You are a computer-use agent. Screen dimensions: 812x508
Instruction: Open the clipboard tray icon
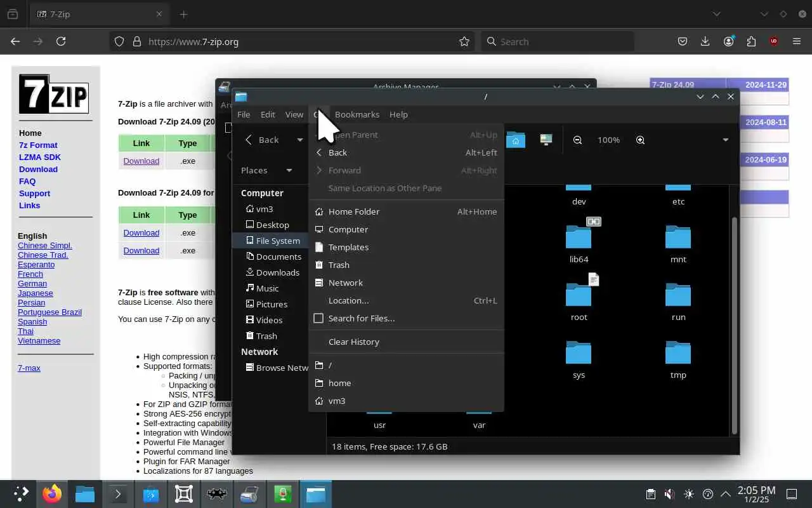click(650, 494)
